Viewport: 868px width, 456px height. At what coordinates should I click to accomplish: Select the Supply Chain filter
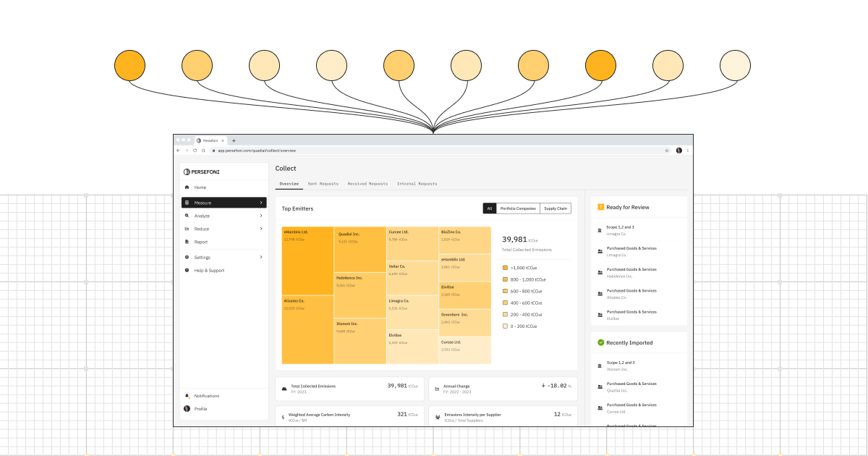click(x=556, y=208)
